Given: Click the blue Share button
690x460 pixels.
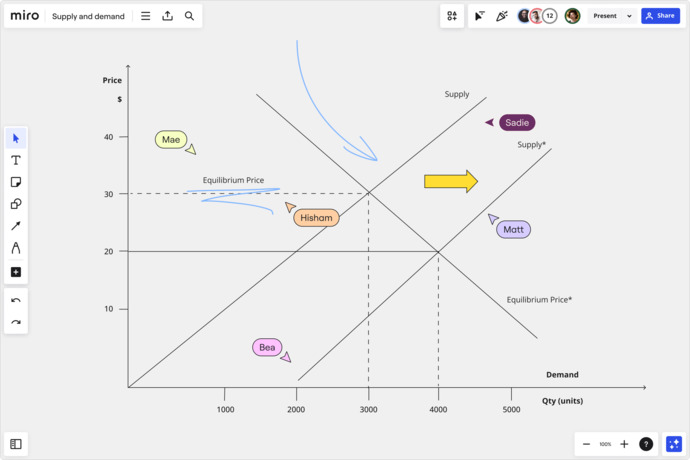Looking at the screenshot, I should click(661, 16).
